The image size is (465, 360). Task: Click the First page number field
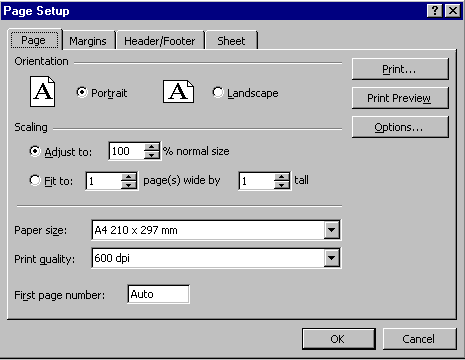pyautogui.click(x=158, y=294)
